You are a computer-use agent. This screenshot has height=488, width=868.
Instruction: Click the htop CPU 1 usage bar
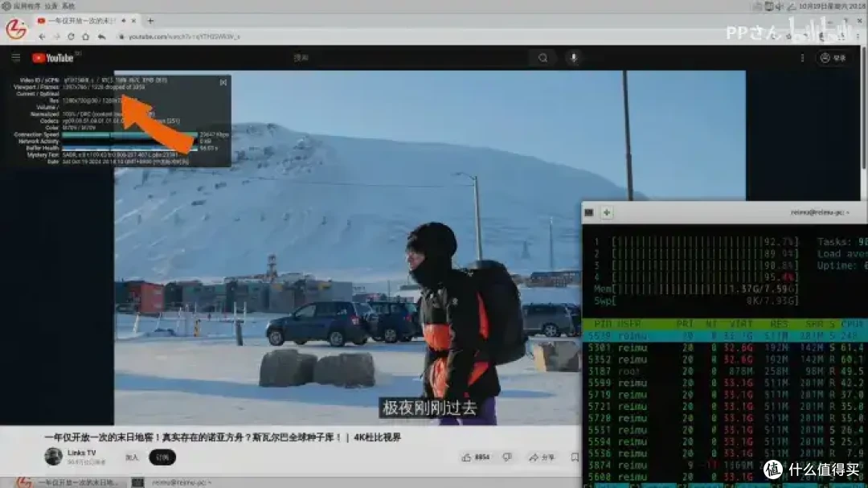coord(696,242)
